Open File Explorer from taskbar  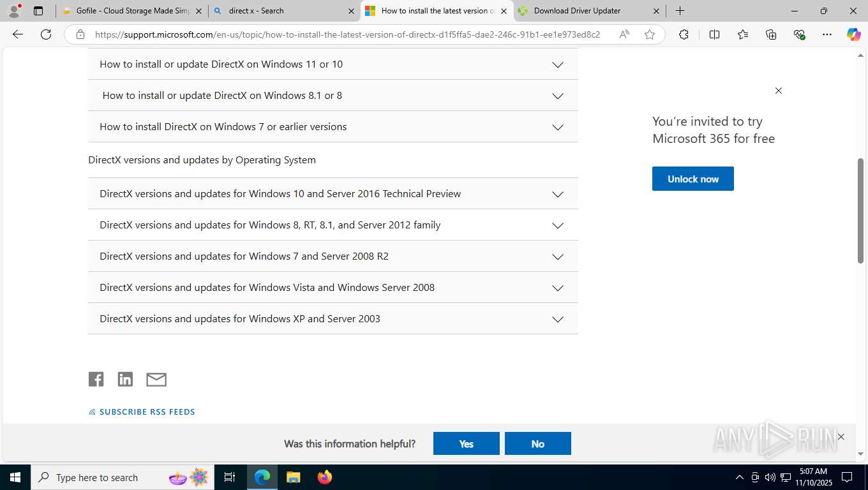point(293,477)
